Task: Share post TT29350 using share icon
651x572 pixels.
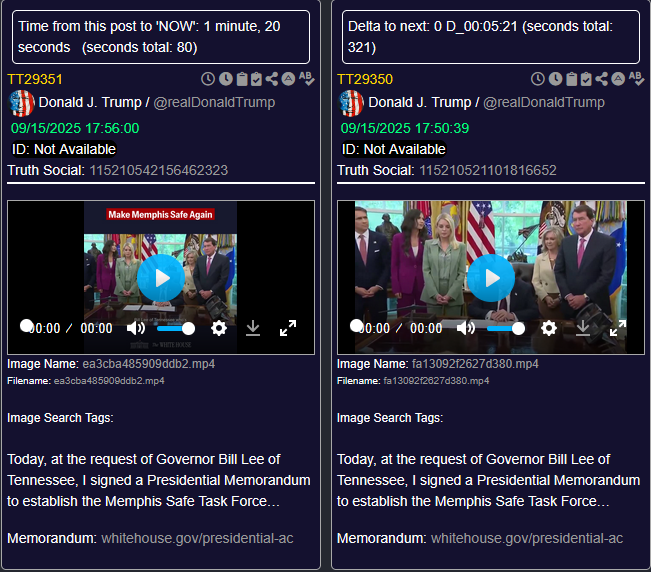Action: click(x=602, y=79)
